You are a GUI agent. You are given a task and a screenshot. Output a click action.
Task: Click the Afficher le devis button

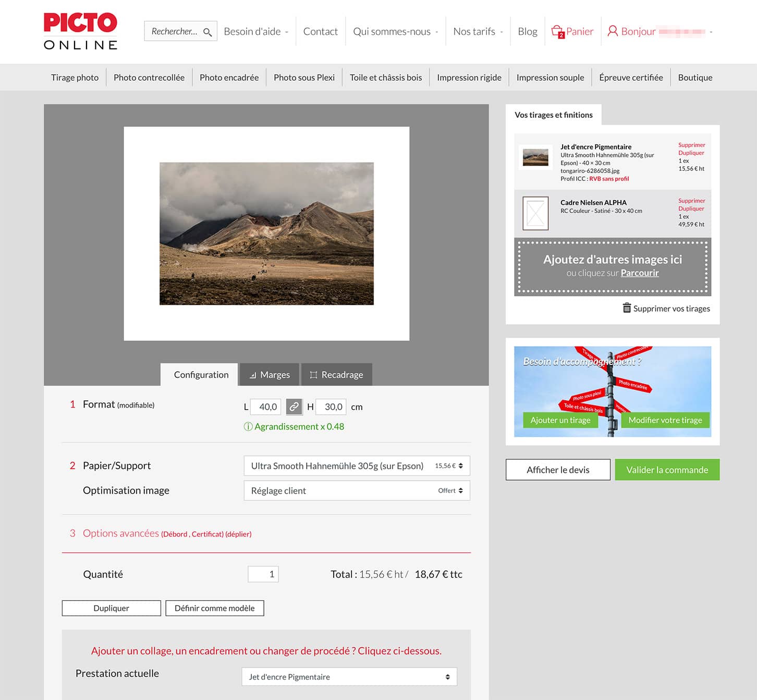(x=558, y=470)
